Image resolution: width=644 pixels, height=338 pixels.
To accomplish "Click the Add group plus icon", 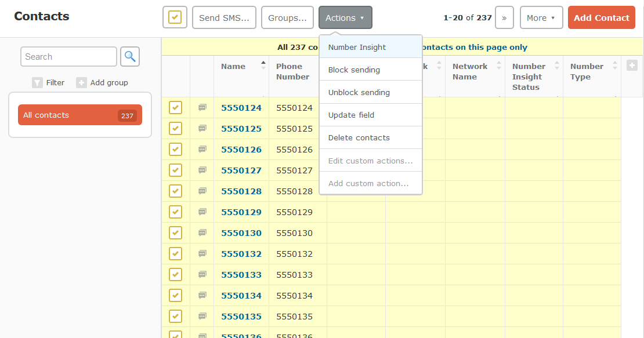I will click(81, 83).
